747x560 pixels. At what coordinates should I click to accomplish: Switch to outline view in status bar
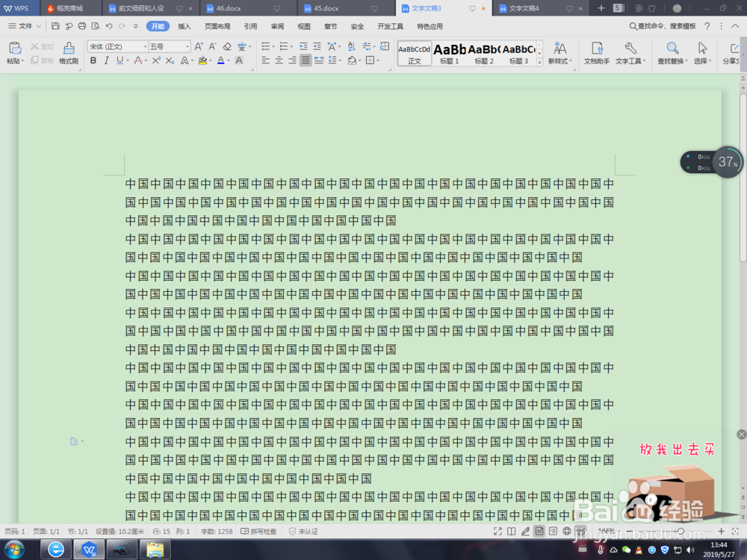553,532
